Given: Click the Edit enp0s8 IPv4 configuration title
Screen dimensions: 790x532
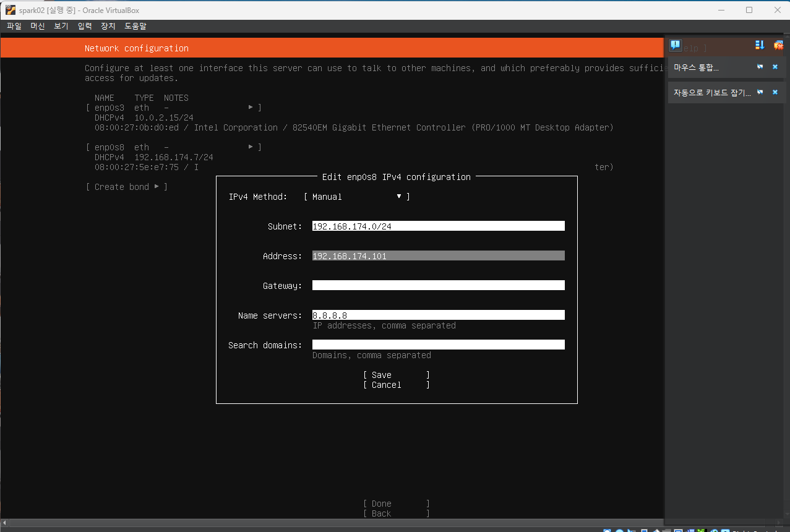Looking at the screenshot, I should click(397, 177).
